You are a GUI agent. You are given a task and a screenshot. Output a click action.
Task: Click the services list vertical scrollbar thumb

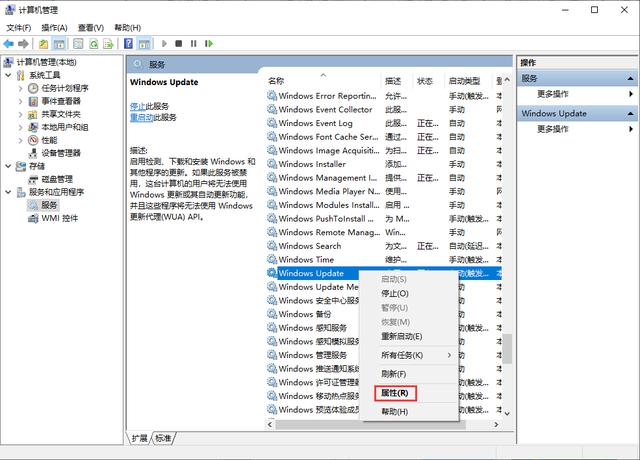(x=507, y=348)
